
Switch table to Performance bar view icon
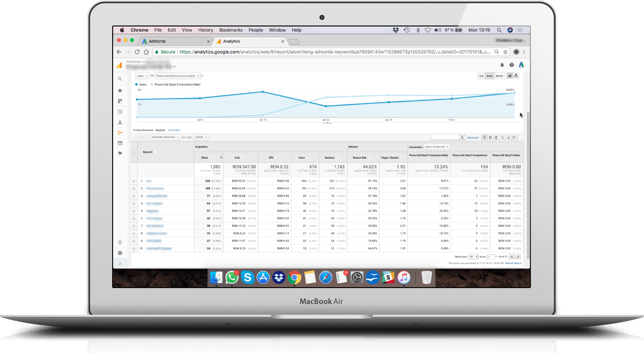[x=497, y=138]
